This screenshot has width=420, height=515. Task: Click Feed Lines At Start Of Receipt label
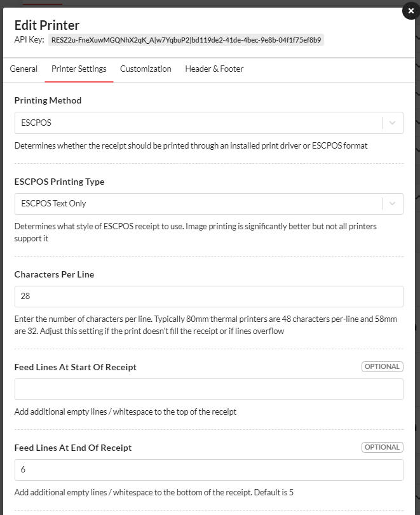coord(75,367)
